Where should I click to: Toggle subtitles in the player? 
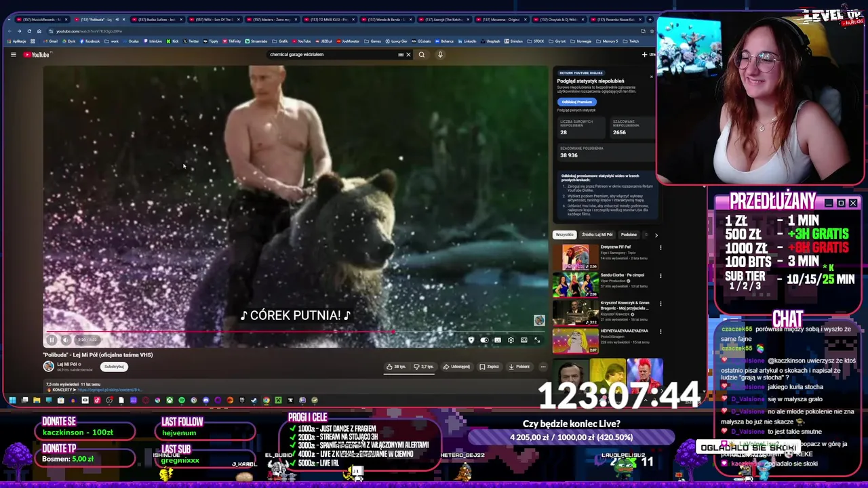[x=498, y=340]
